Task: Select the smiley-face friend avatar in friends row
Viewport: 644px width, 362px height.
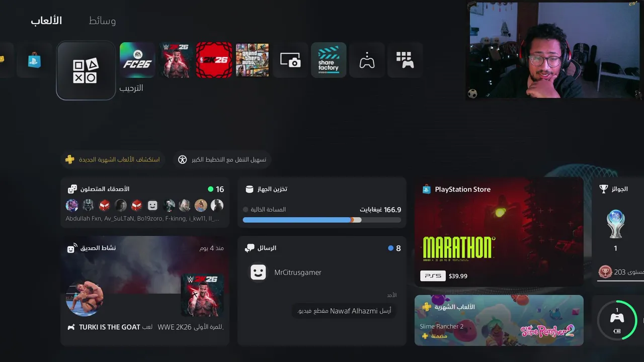Action: (x=152, y=205)
